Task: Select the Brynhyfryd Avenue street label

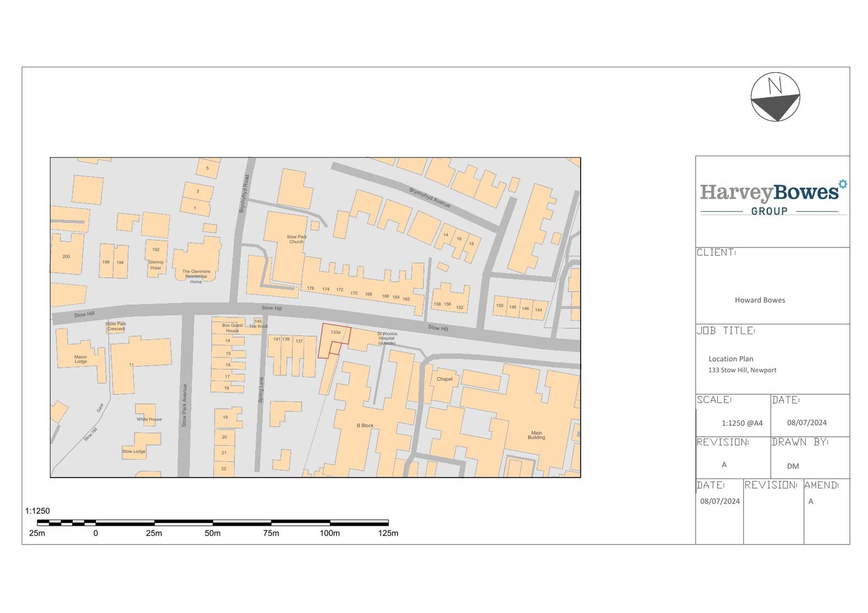Action: (430, 197)
